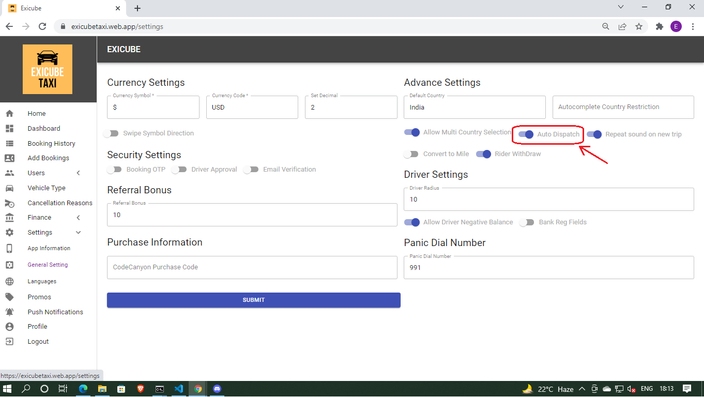
Task: Click the CodeCanyon Purchase Code field
Action: [x=252, y=267]
